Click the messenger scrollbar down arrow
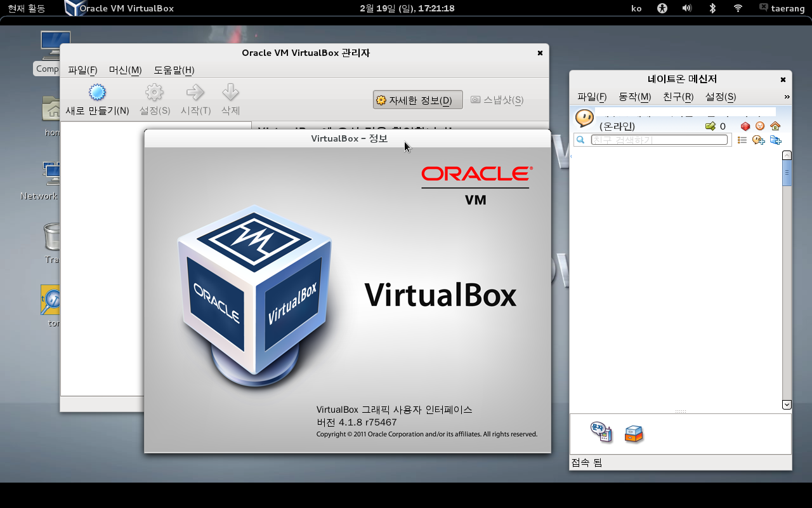 click(x=787, y=404)
